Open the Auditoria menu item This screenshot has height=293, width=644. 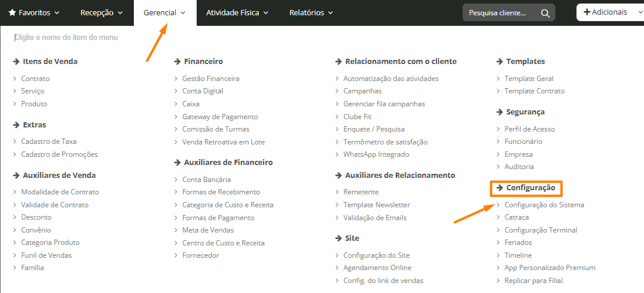tap(519, 167)
